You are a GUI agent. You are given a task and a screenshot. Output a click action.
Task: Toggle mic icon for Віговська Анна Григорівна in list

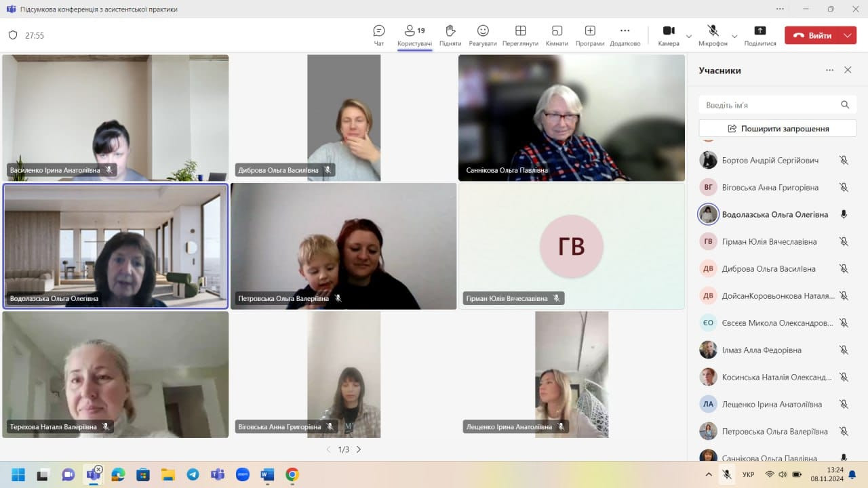[844, 188]
